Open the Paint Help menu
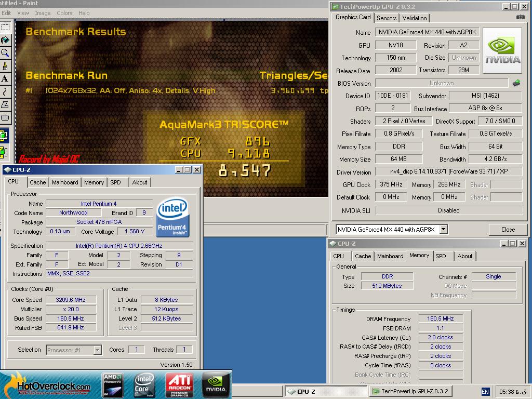The height and width of the screenshot is (399, 532). (x=84, y=13)
